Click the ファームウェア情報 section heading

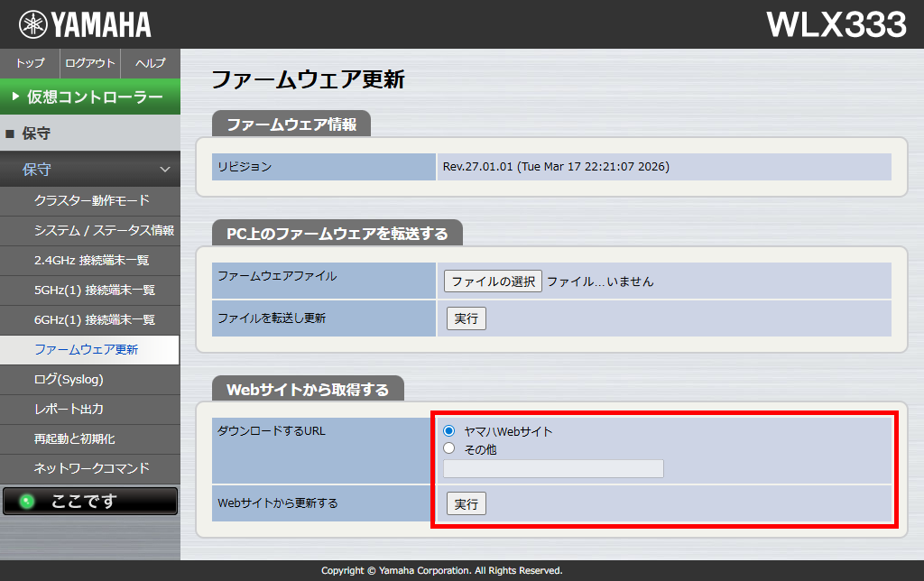(291, 124)
